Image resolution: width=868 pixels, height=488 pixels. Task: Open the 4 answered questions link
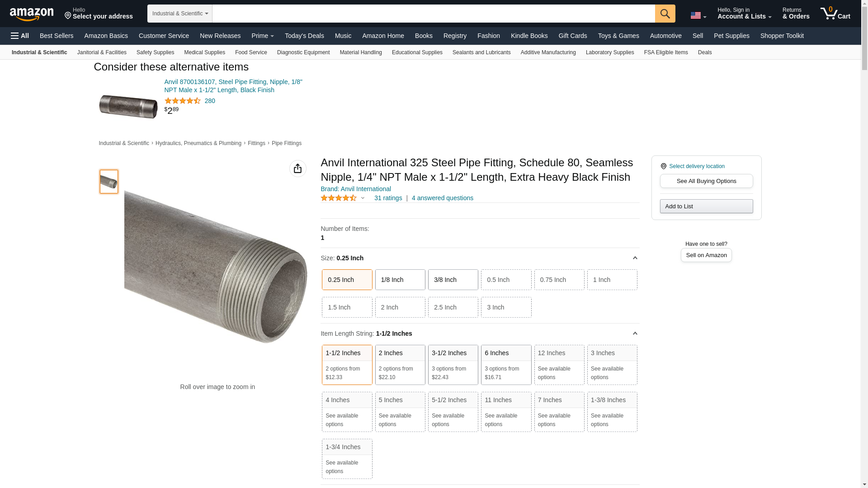click(442, 198)
